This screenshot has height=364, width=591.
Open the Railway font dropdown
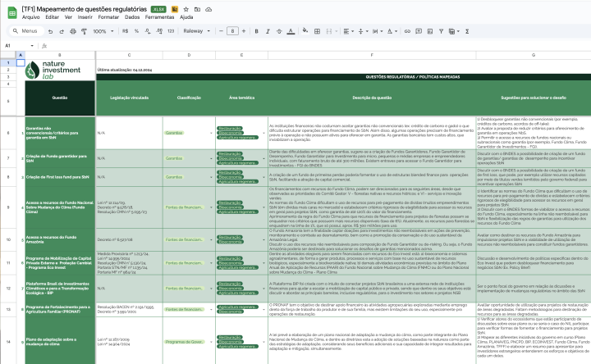click(196, 31)
